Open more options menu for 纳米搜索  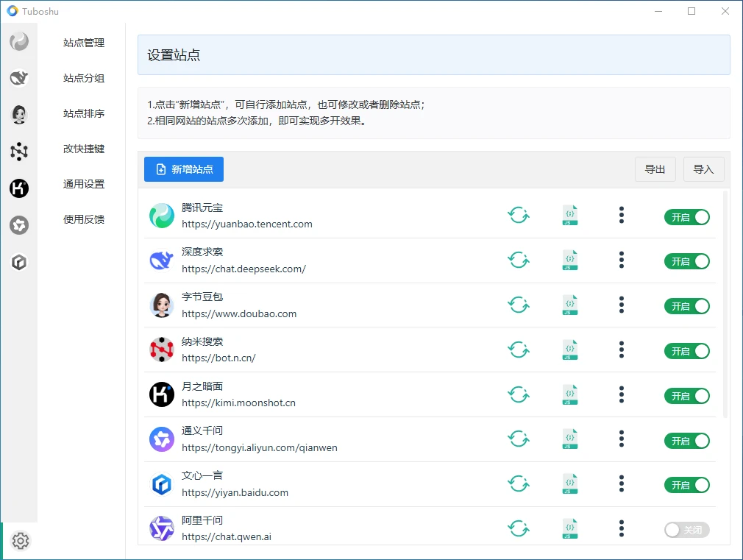622,350
